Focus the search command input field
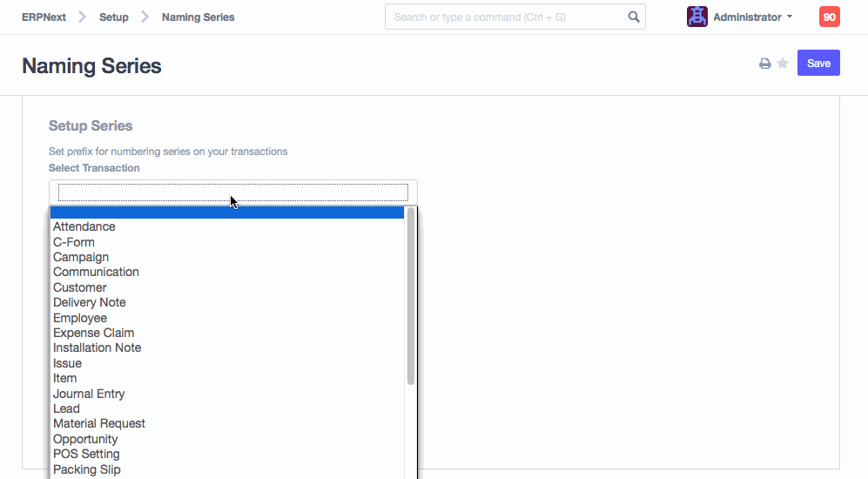868x479 pixels. [x=505, y=17]
